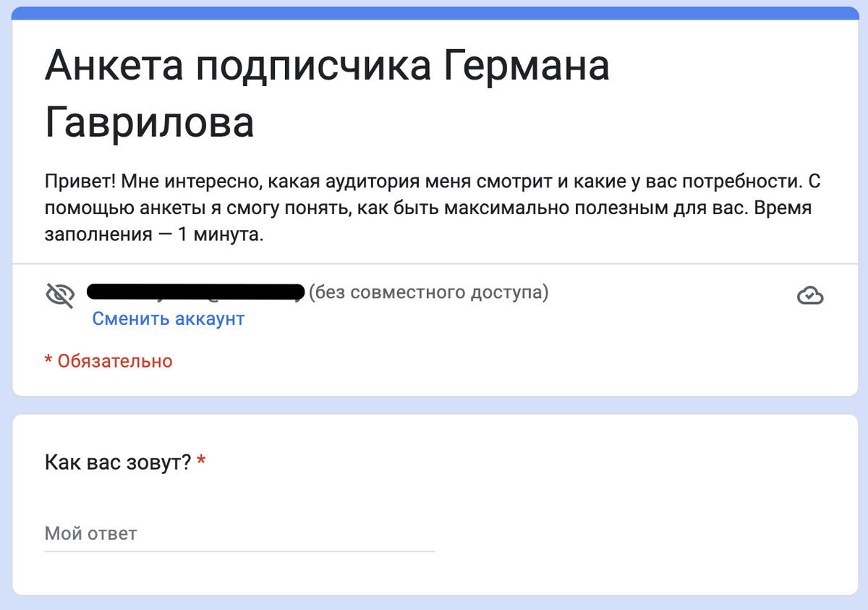Viewport: 868px width, 610px height.
Task: Open the Сменить аккаунт link
Action: pos(169,318)
